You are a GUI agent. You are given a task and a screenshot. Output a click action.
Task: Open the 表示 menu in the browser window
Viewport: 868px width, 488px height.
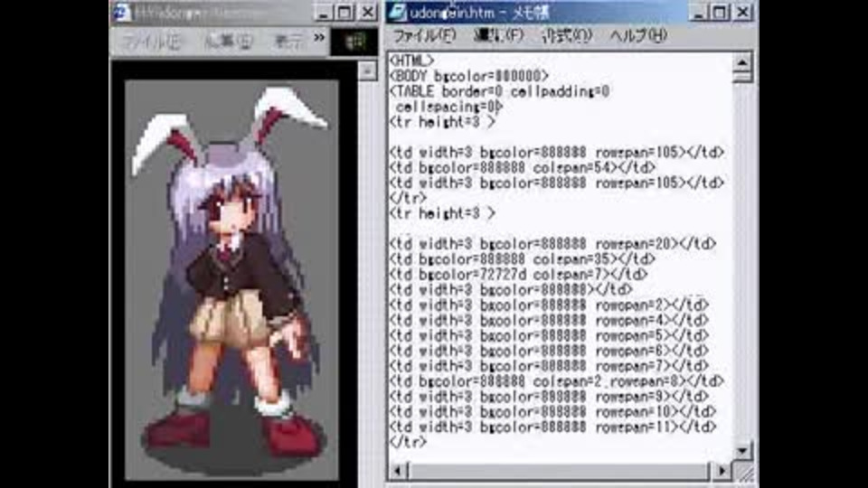[x=289, y=42]
